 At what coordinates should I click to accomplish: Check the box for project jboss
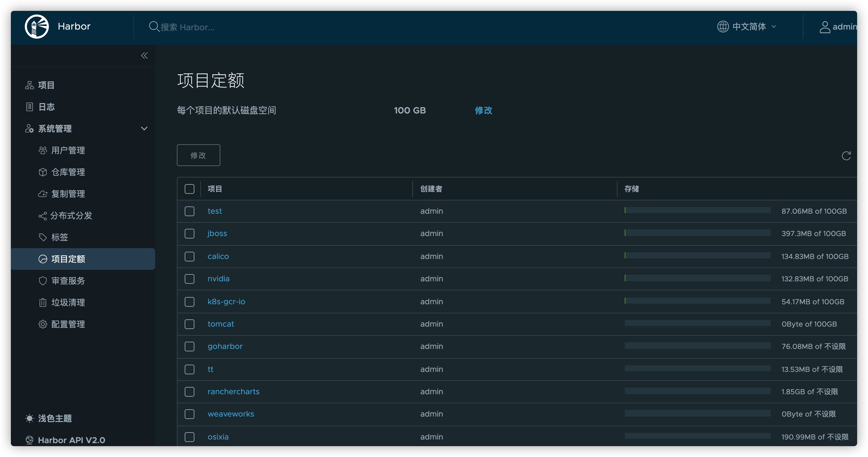[x=189, y=234]
